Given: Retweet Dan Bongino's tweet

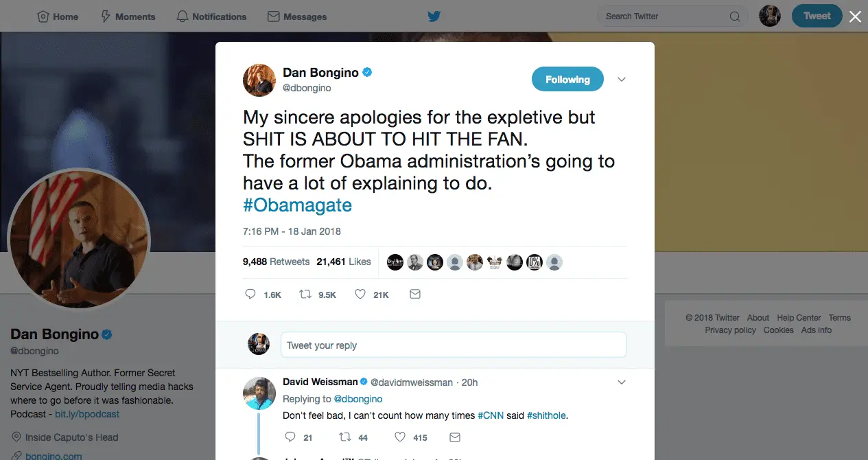Looking at the screenshot, I should [306, 295].
